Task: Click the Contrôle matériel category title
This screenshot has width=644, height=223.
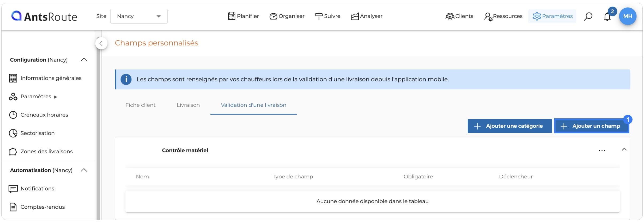Action: (185, 151)
